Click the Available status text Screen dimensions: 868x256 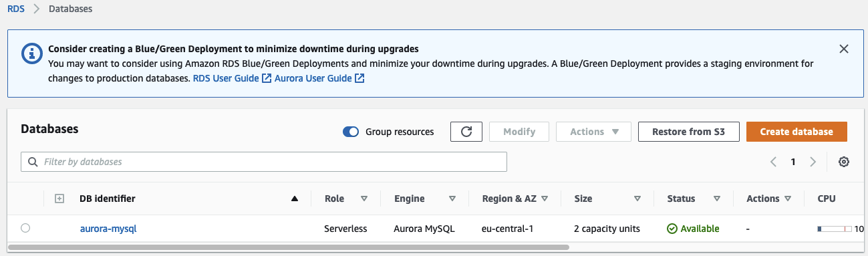tap(700, 229)
